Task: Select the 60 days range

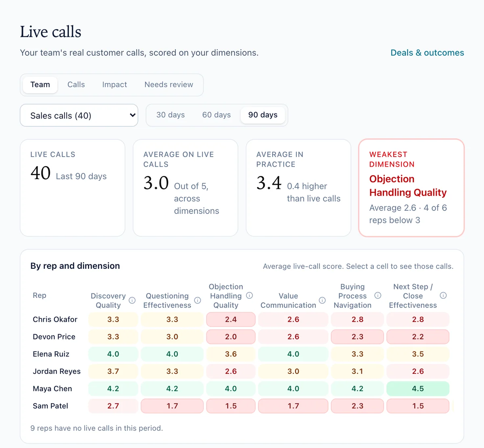Action: pyautogui.click(x=217, y=115)
